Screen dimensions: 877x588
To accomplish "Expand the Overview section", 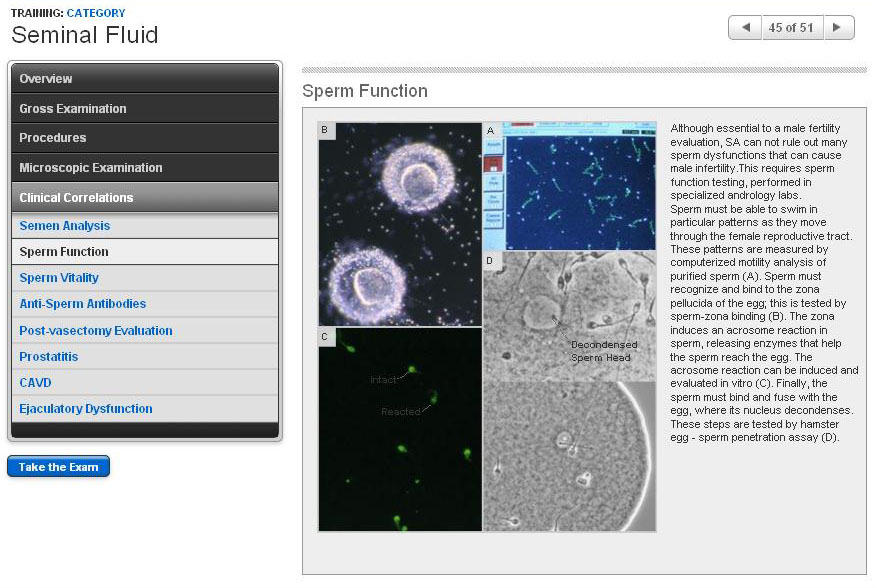I will coord(145,79).
